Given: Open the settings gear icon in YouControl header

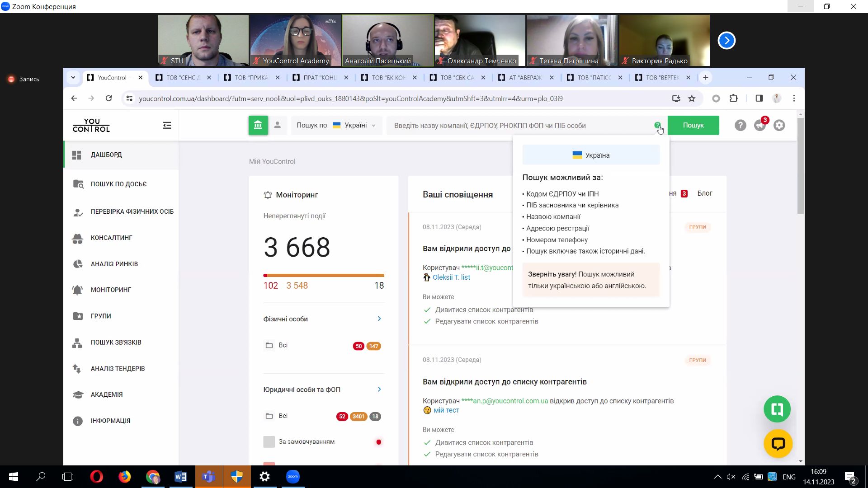Looking at the screenshot, I should coord(779,125).
